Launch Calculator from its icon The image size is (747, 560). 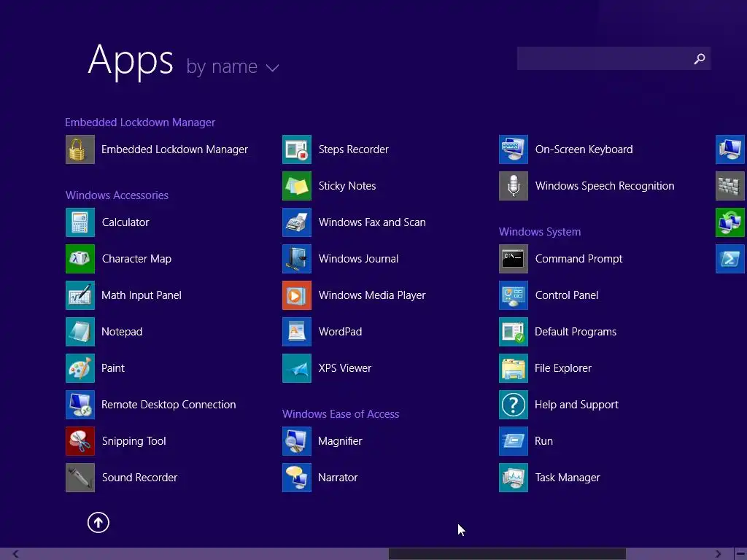[x=80, y=222]
